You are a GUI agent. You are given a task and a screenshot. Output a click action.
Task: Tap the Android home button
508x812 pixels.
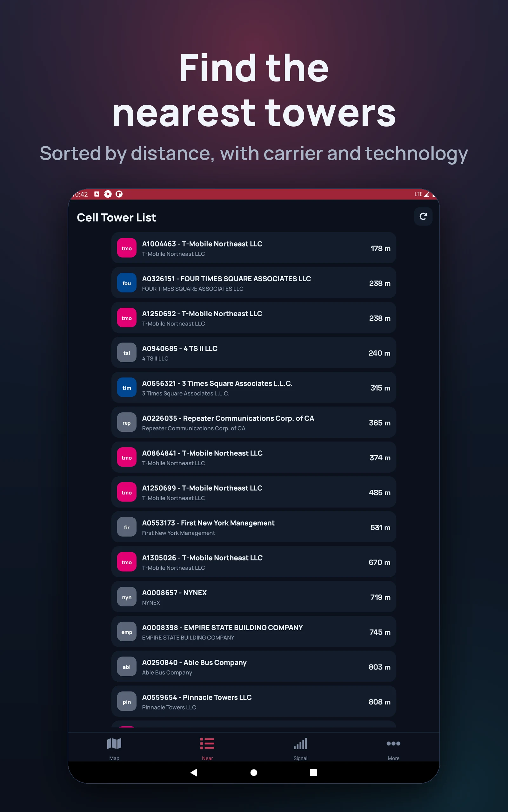[254, 772]
